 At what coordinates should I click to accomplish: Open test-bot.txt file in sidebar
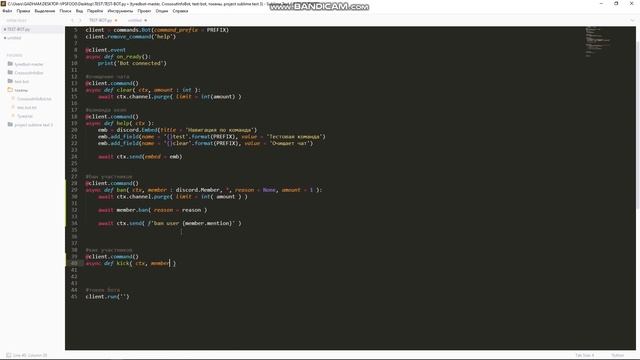coord(27,107)
